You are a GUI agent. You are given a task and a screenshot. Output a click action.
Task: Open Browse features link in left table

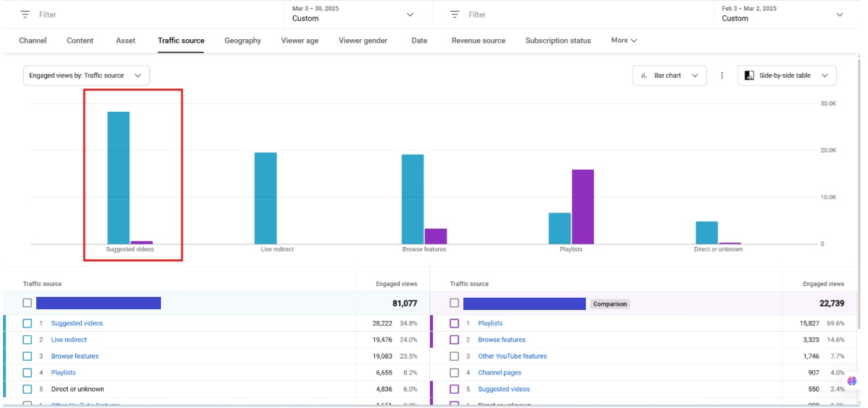coord(75,356)
